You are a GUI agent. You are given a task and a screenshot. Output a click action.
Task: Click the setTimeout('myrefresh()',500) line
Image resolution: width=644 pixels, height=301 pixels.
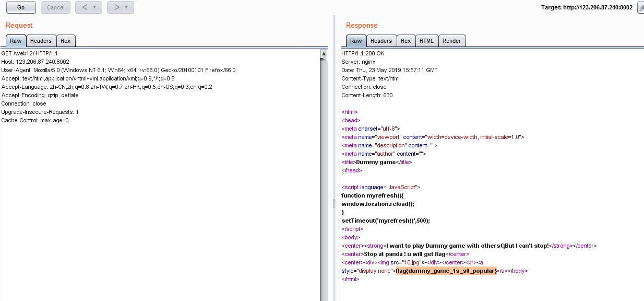pos(386,221)
